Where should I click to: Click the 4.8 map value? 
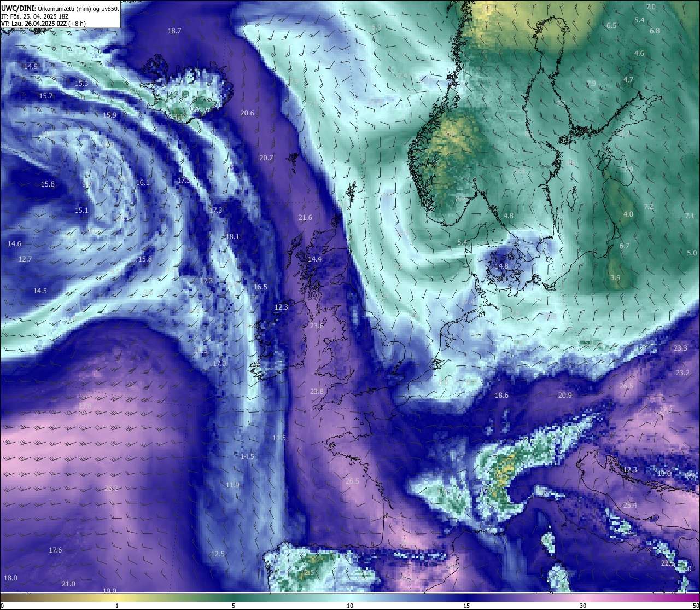[x=509, y=216]
